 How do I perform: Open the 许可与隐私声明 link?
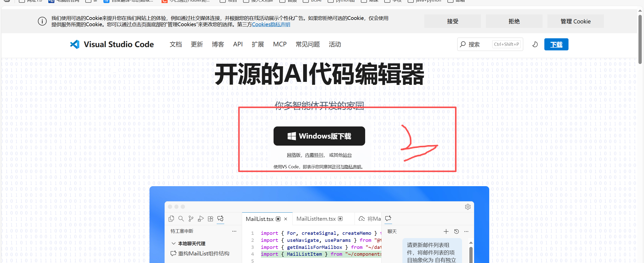347,167
